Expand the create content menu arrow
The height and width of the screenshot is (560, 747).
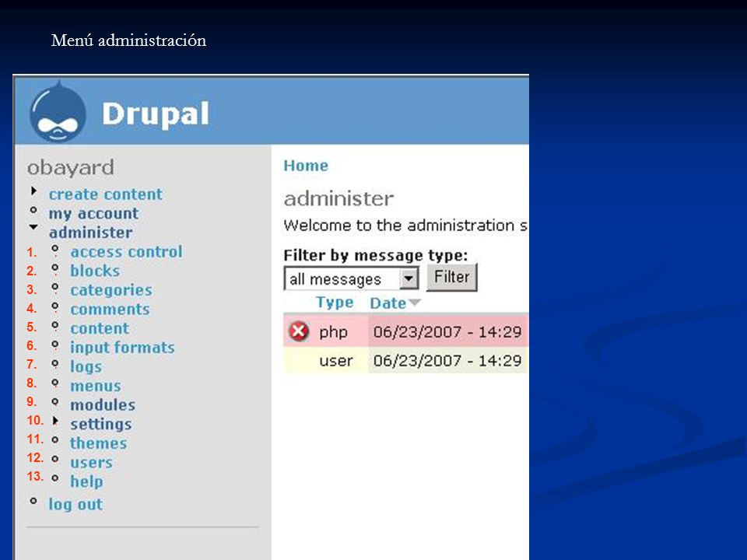coord(33,191)
